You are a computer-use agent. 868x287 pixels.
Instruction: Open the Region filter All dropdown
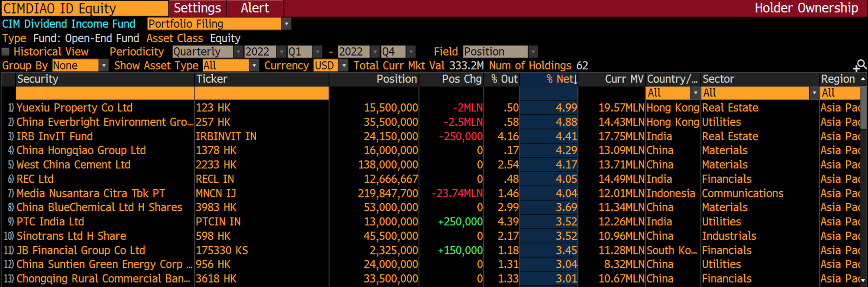pos(840,93)
